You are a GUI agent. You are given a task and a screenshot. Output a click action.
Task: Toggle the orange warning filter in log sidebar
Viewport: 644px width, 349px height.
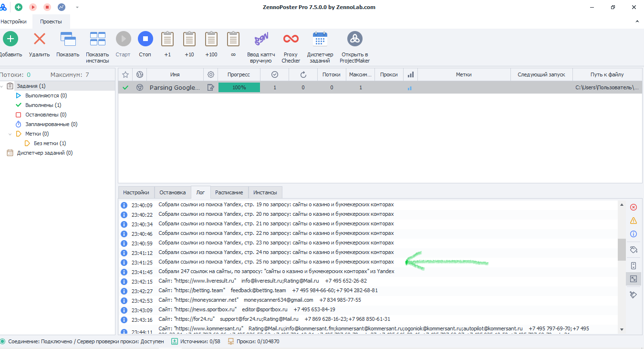click(634, 221)
